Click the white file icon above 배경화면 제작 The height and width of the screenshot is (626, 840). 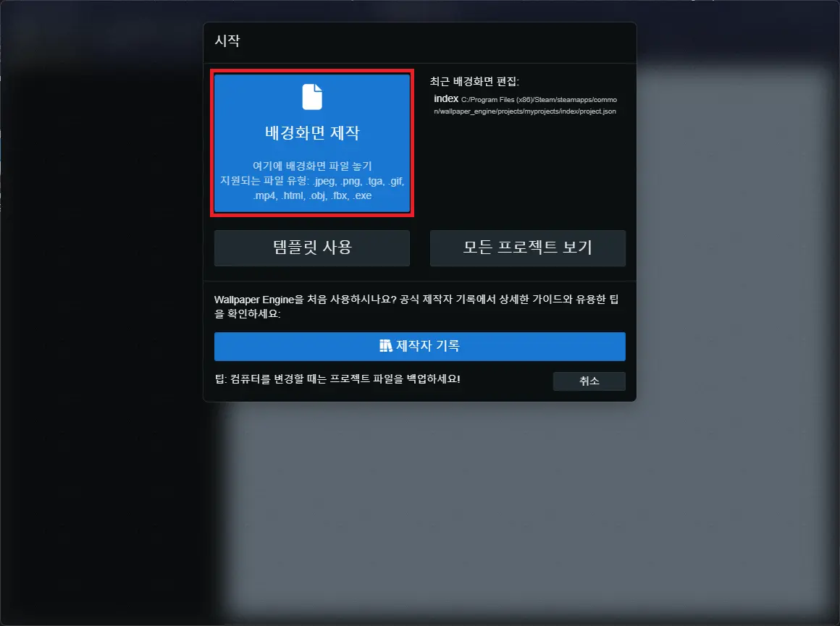pos(312,97)
